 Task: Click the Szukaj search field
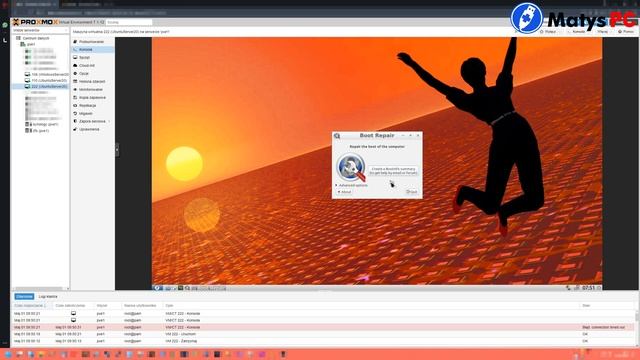(129, 22)
